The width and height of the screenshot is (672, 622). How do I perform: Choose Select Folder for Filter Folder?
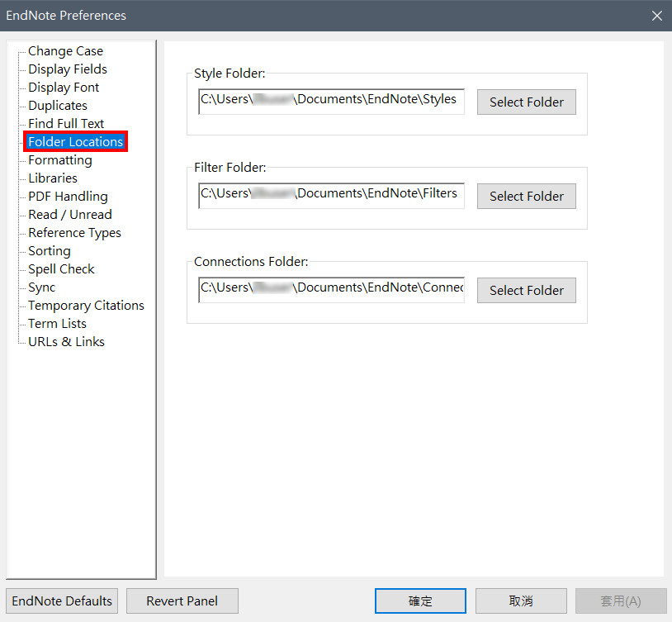pos(526,196)
